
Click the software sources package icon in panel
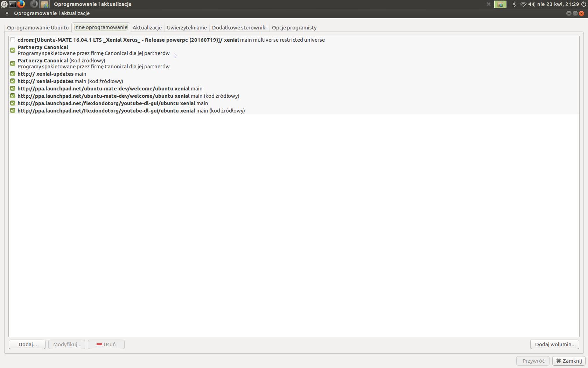[x=44, y=4]
